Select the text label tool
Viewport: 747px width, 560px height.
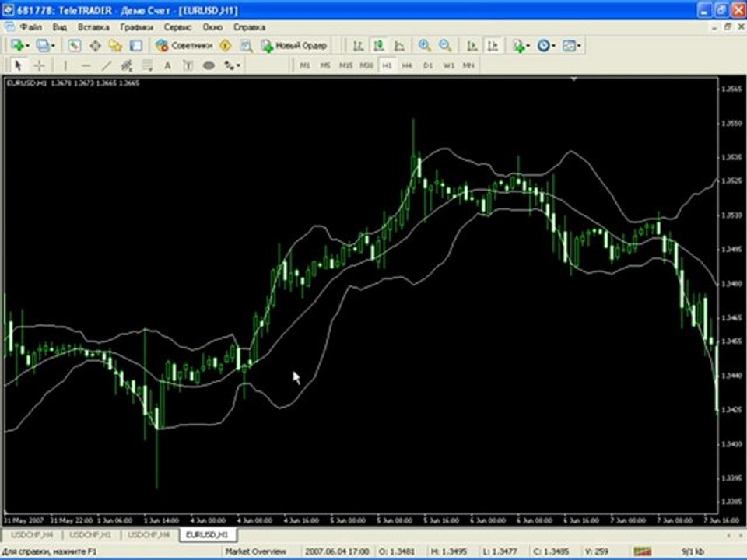pyautogui.click(x=188, y=65)
